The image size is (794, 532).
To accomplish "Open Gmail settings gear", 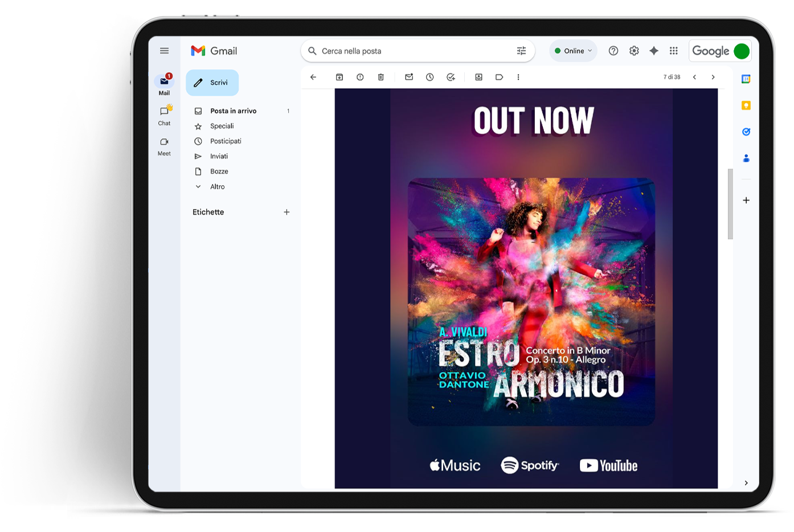I will 634,51.
